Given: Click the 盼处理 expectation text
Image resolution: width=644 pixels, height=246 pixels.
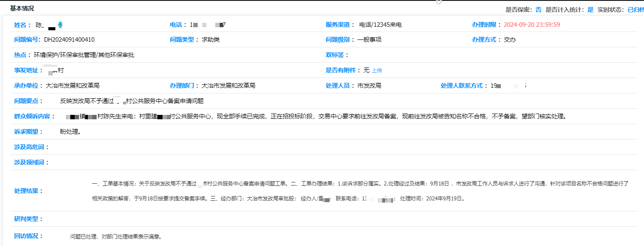Looking at the screenshot, I should coord(70,132).
